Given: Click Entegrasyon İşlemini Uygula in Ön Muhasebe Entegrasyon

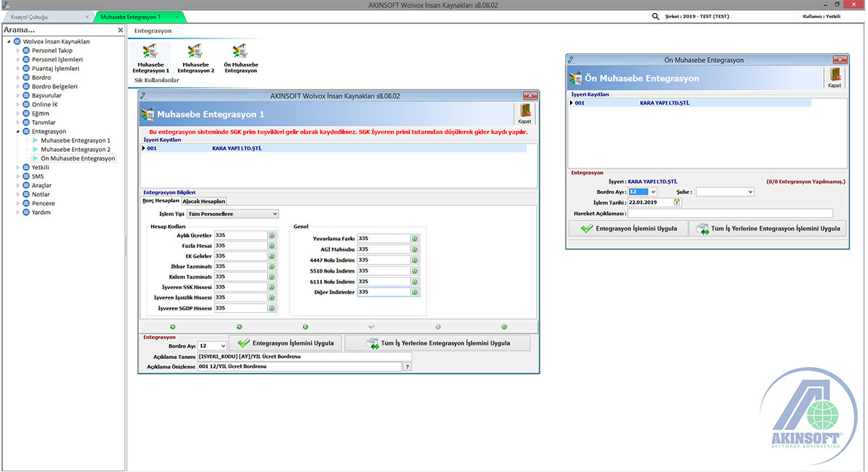Looking at the screenshot, I should 628,228.
